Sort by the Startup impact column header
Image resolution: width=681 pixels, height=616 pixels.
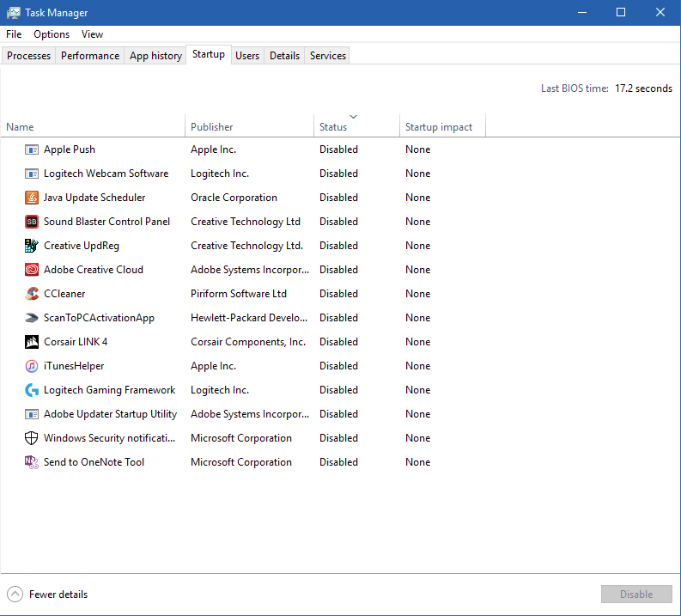click(x=442, y=127)
